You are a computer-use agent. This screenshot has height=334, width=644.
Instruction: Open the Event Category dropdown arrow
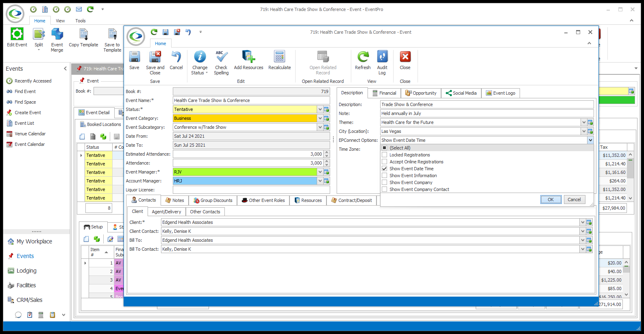pyautogui.click(x=320, y=118)
